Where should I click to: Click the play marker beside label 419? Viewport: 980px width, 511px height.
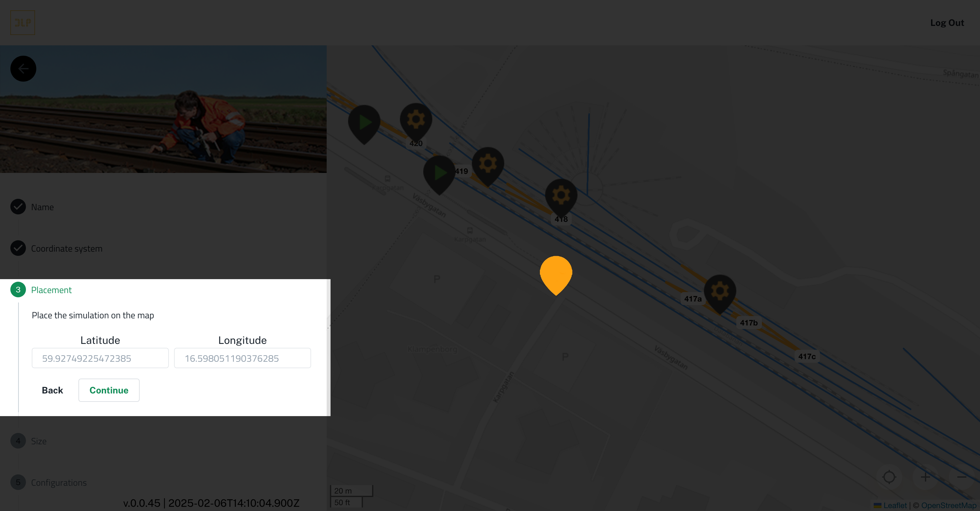439,175
